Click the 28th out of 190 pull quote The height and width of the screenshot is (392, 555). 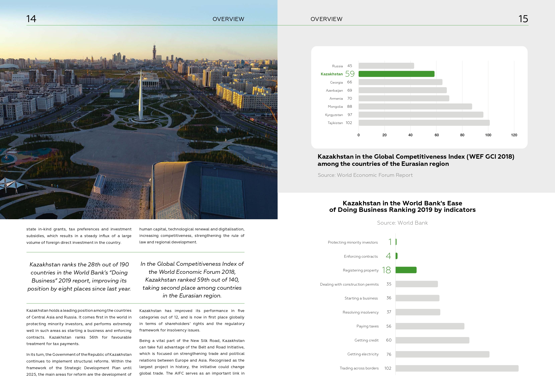pos(79,276)
